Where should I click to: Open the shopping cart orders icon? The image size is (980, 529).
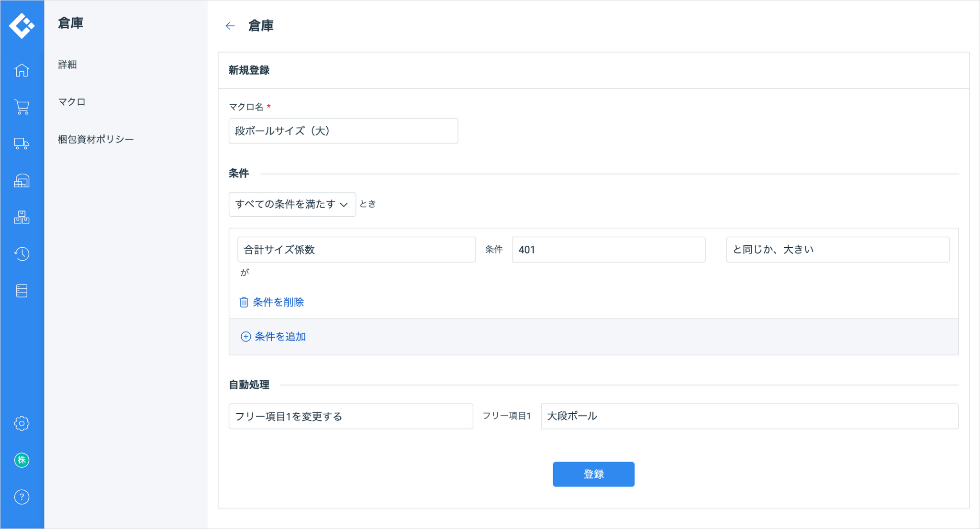[x=22, y=107]
